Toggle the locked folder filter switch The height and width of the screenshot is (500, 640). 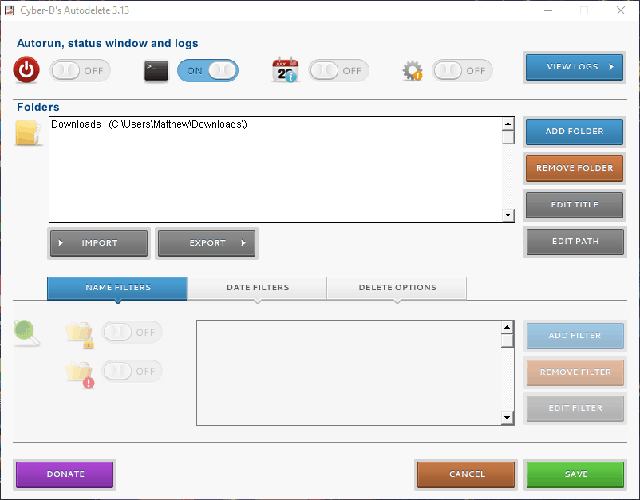131,332
